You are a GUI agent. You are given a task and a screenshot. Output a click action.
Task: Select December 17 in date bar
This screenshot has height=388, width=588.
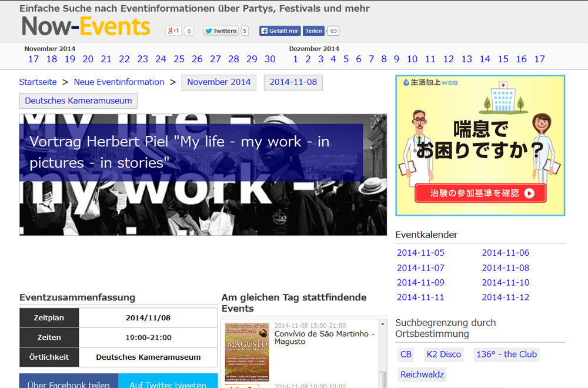click(x=540, y=59)
